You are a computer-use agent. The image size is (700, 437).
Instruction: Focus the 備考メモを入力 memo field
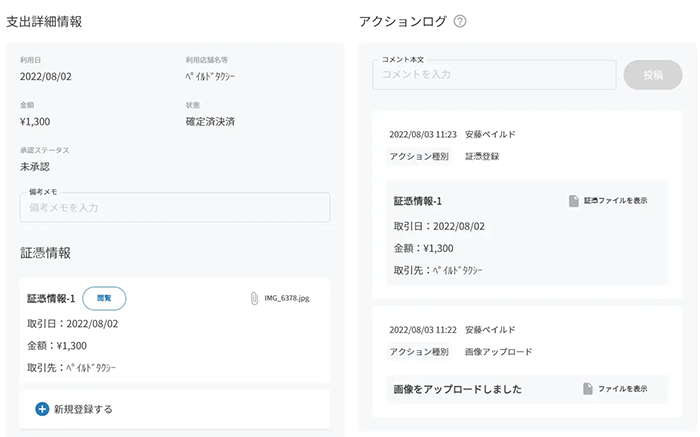click(x=175, y=207)
